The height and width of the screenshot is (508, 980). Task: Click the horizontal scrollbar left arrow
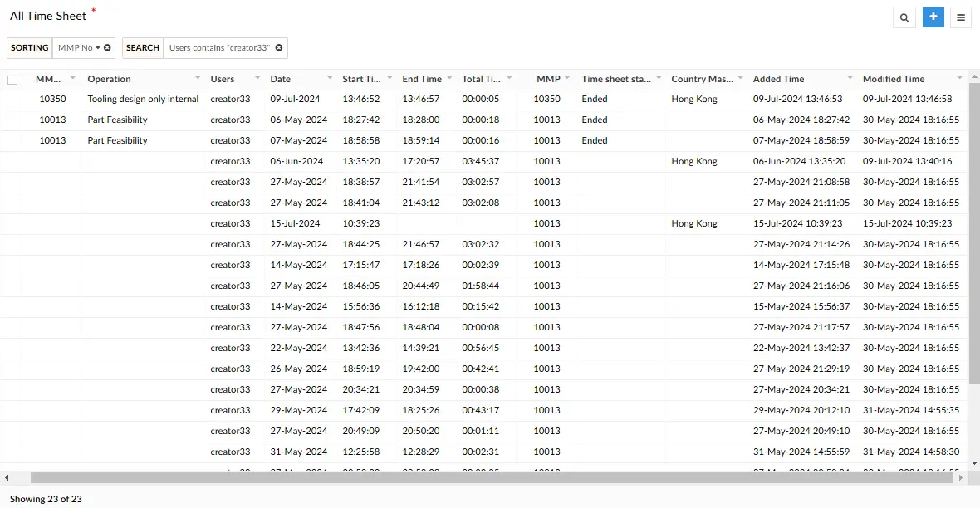coord(7,477)
